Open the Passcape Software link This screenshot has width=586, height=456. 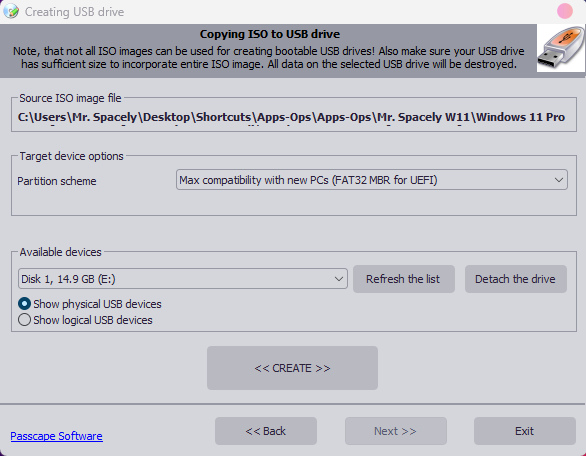[x=56, y=436]
